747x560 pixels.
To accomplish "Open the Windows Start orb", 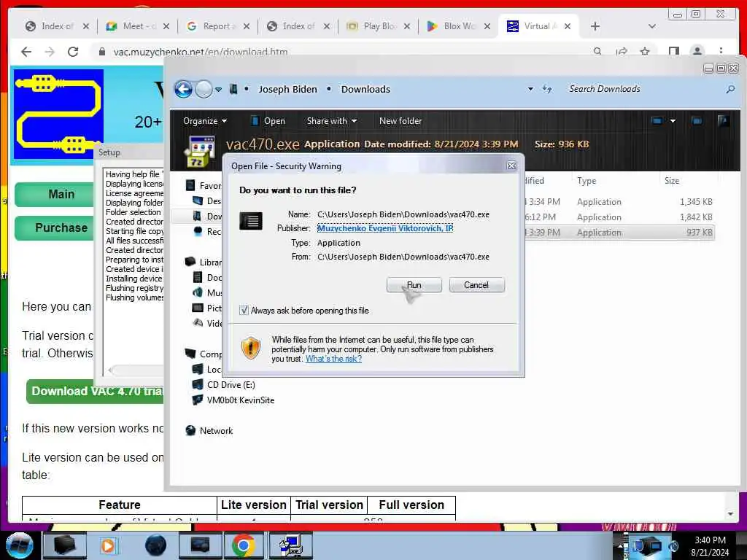I will coord(20,545).
